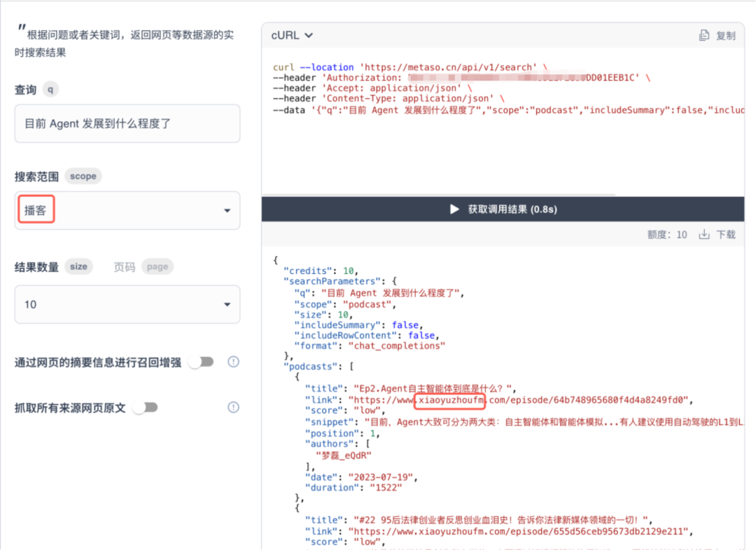Screen dimensions: 756x550
Task: Click the "includeSummary": false line
Action: pyautogui.click(x=358, y=325)
